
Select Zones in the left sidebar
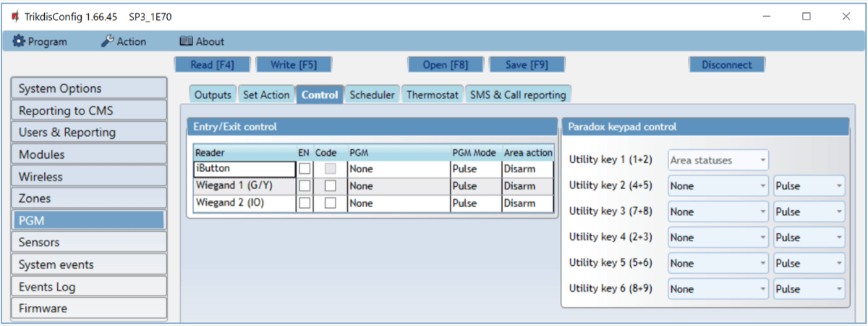pyautogui.click(x=89, y=198)
